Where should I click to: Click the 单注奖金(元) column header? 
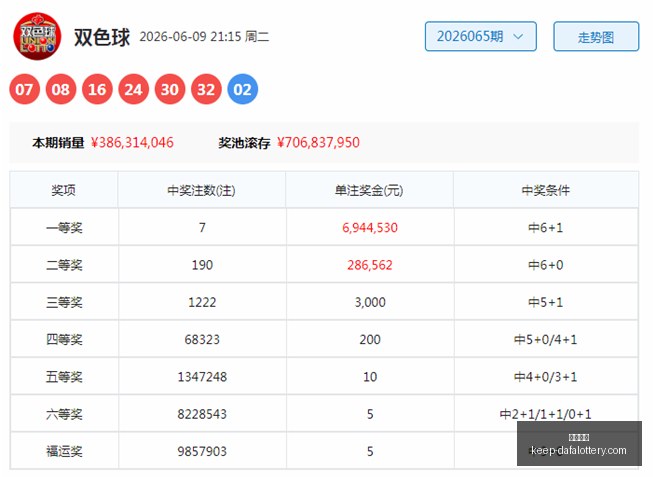click(x=369, y=190)
